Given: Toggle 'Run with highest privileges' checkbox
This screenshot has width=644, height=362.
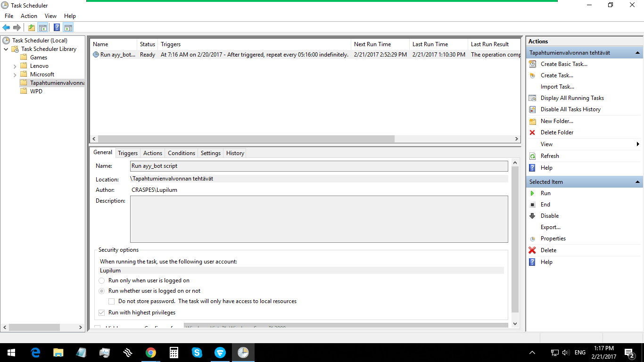Looking at the screenshot, I should click(102, 313).
